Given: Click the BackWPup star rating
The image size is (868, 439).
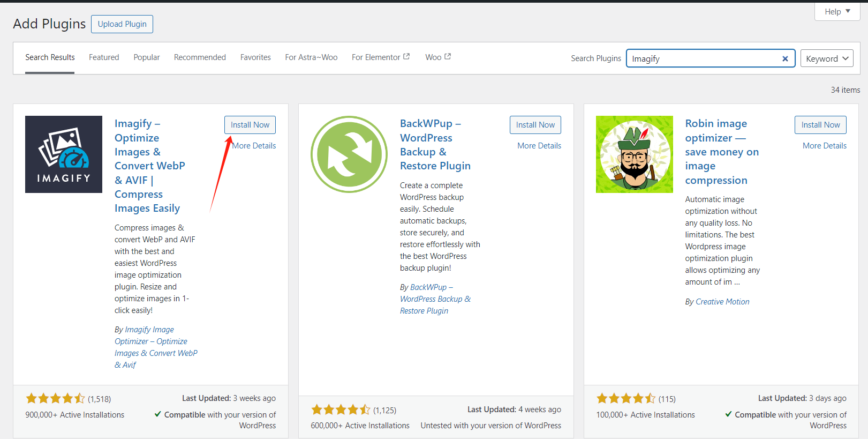Looking at the screenshot, I should click(x=341, y=410).
